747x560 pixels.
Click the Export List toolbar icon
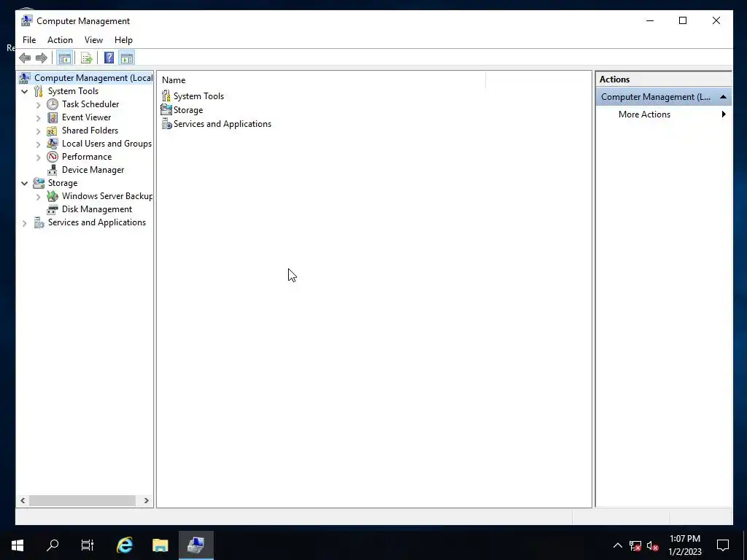86,58
